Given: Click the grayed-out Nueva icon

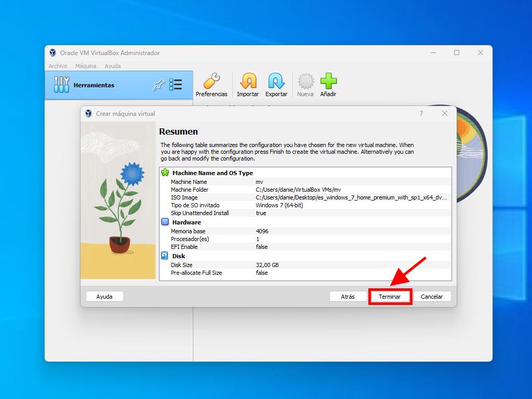Looking at the screenshot, I should tap(305, 82).
